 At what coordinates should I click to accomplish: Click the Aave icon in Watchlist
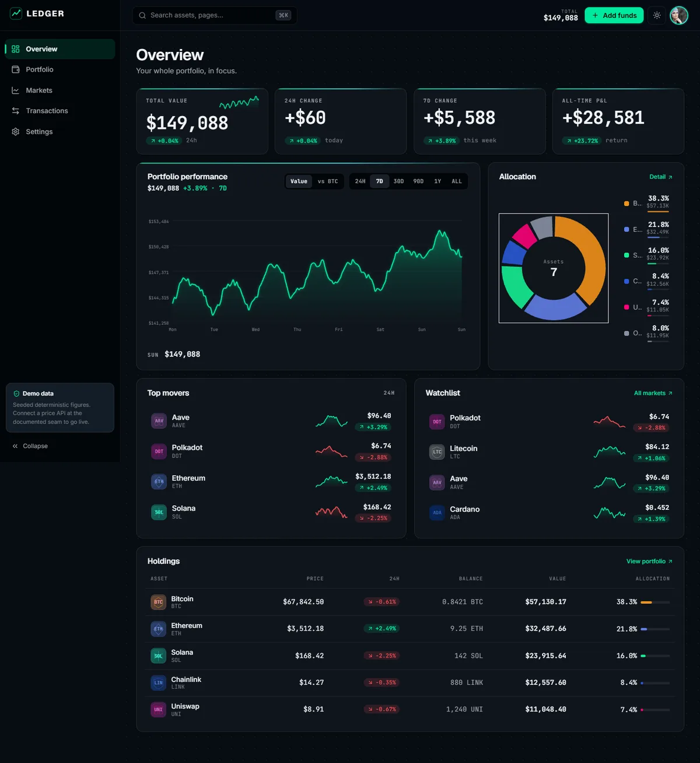click(x=437, y=482)
